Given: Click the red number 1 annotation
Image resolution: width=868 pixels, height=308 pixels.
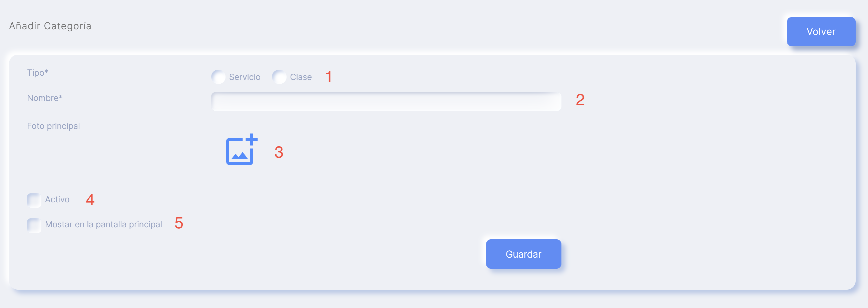Looking at the screenshot, I should pyautogui.click(x=329, y=77).
